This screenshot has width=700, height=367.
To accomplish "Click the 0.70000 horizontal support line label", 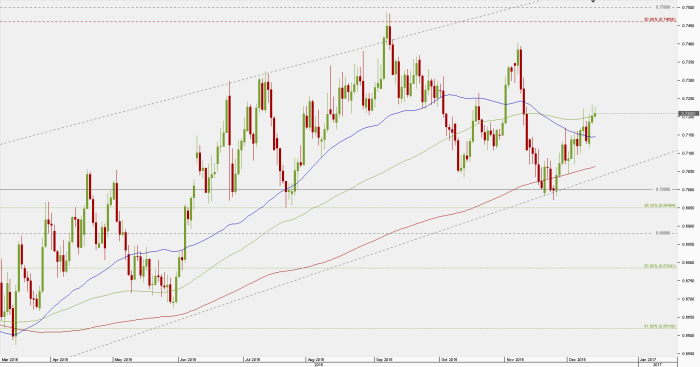I will (663, 189).
